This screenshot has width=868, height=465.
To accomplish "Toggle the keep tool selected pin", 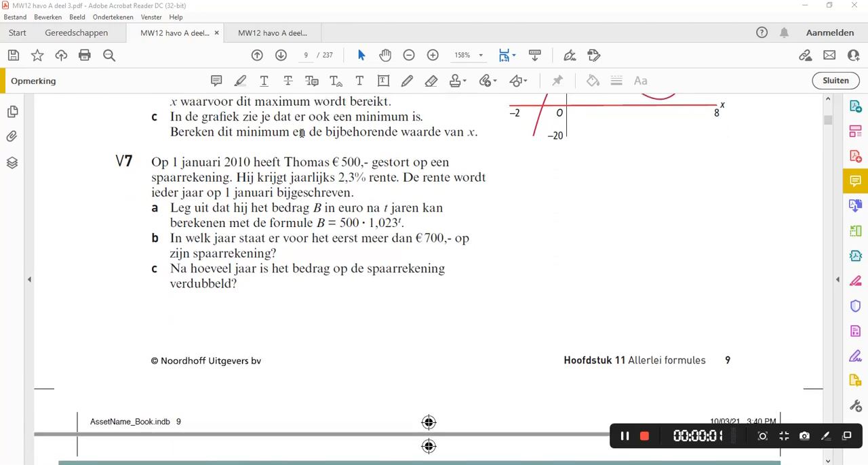I will 557,81.
